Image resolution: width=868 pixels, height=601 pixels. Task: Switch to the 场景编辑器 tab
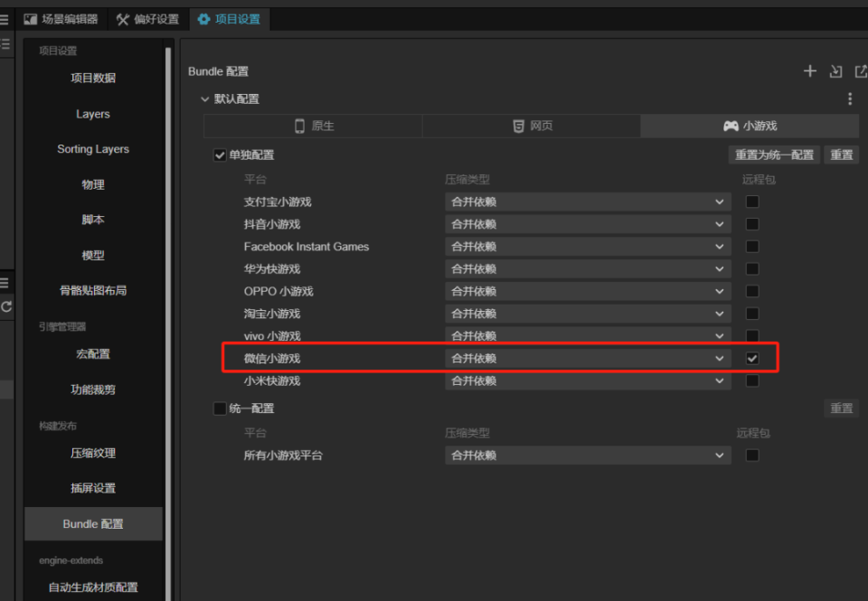coord(61,19)
